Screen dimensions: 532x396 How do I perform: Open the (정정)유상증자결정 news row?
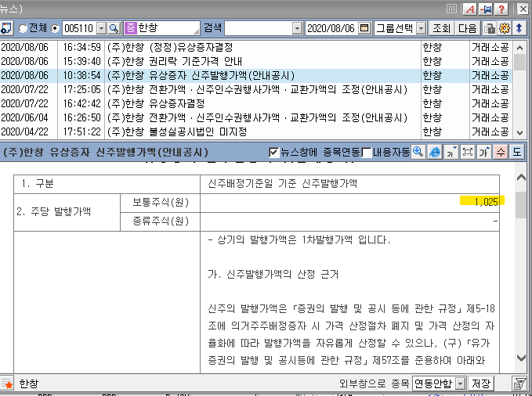[x=256, y=47]
